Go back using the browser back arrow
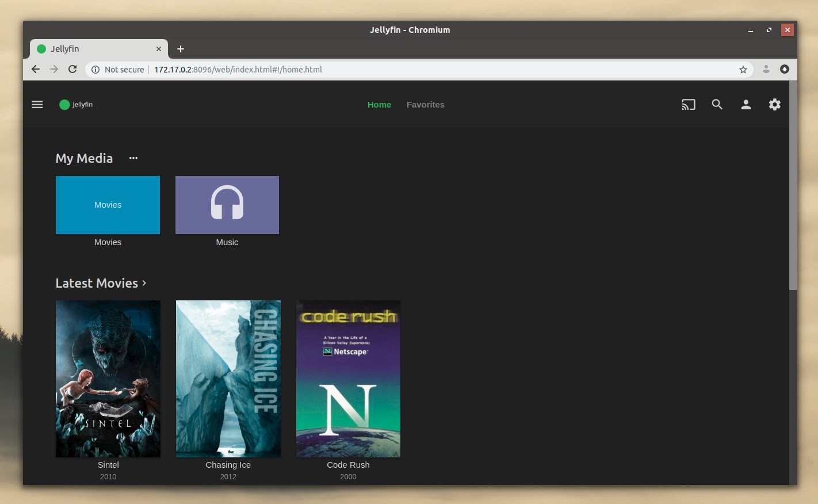The width and height of the screenshot is (818, 504). pos(36,69)
